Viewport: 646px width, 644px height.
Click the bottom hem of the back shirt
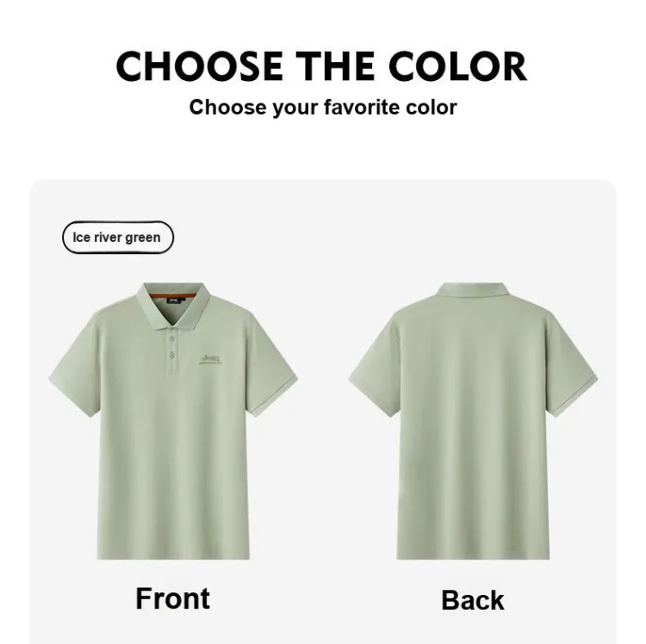point(473,556)
